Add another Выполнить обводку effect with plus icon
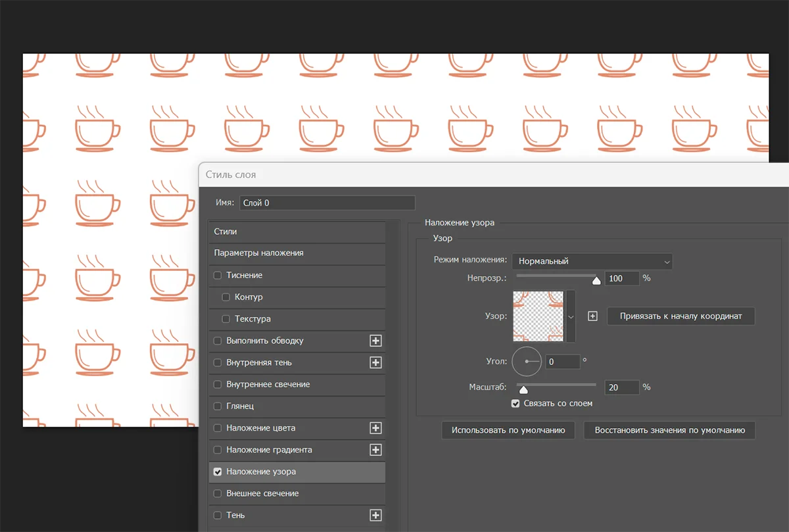Screen dimensions: 789x532 click(375, 341)
